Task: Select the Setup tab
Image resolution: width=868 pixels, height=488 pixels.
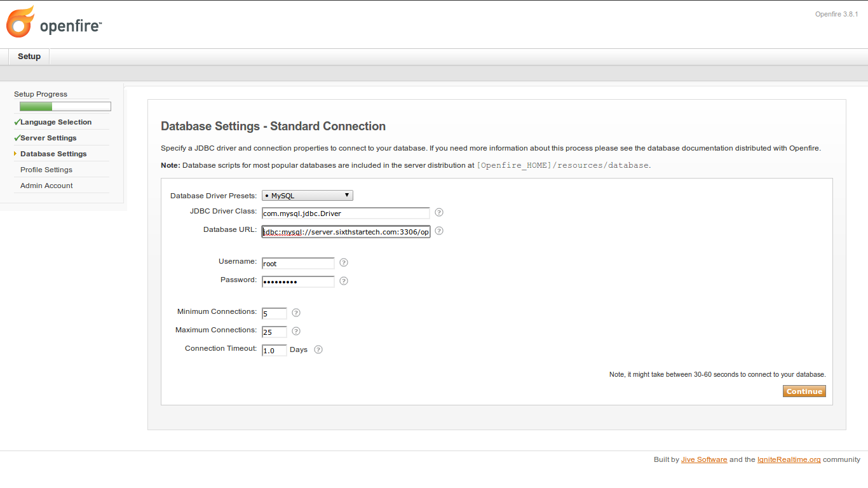Action: tap(29, 57)
